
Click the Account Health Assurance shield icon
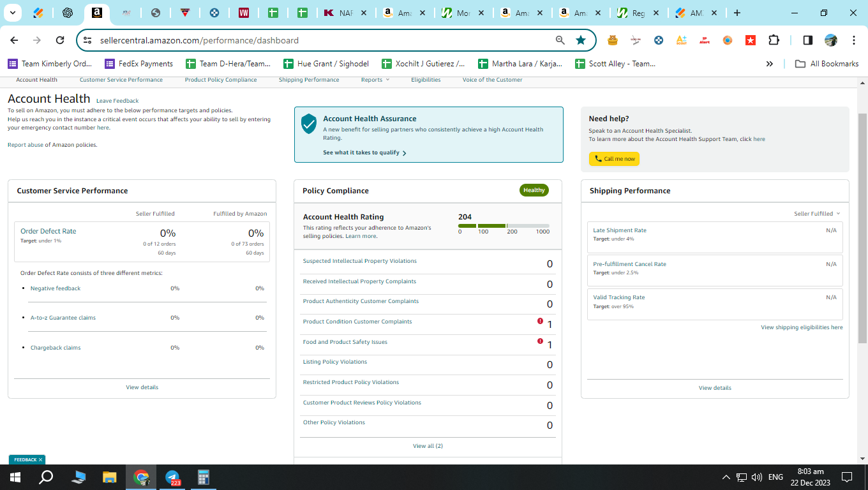[309, 124]
